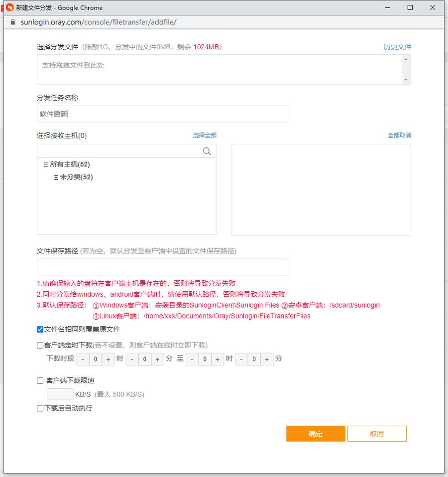Increase the start hour with plus button
The height and width of the screenshot is (477, 448).
[x=109, y=359]
